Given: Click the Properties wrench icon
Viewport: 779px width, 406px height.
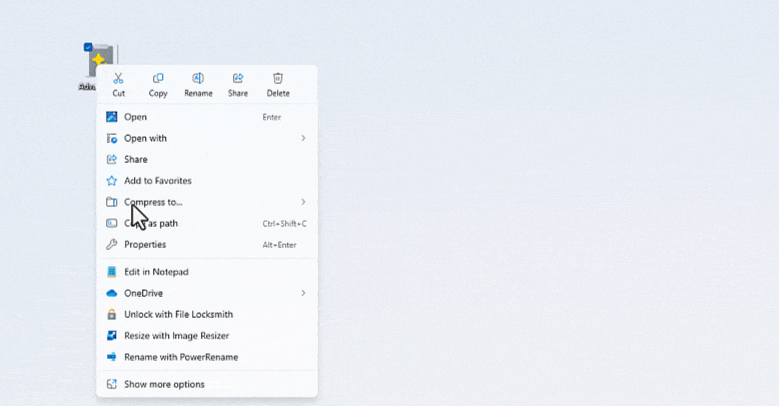Looking at the screenshot, I should pos(112,244).
